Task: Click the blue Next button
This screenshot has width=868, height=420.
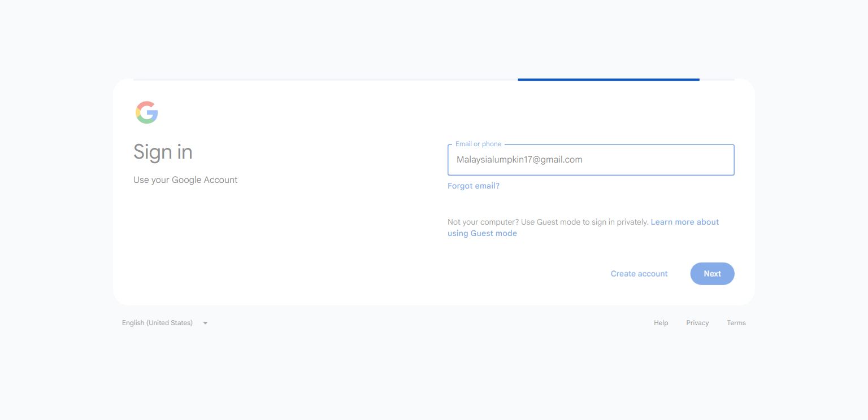Action: click(x=712, y=274)
